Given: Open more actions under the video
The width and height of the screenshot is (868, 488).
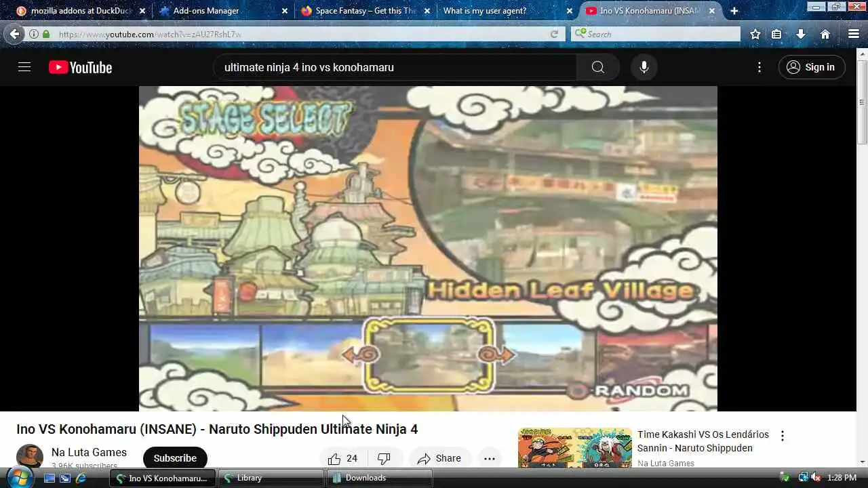Looking at the screenshot, I should coord(490,458).
